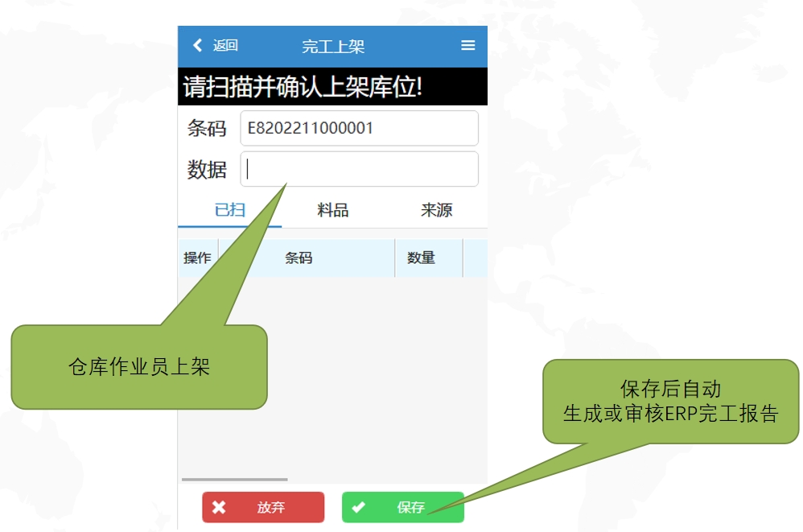Click the X icon on 放弃 button
This screenshot has width=803, height=532.
[x=219, y=507]
